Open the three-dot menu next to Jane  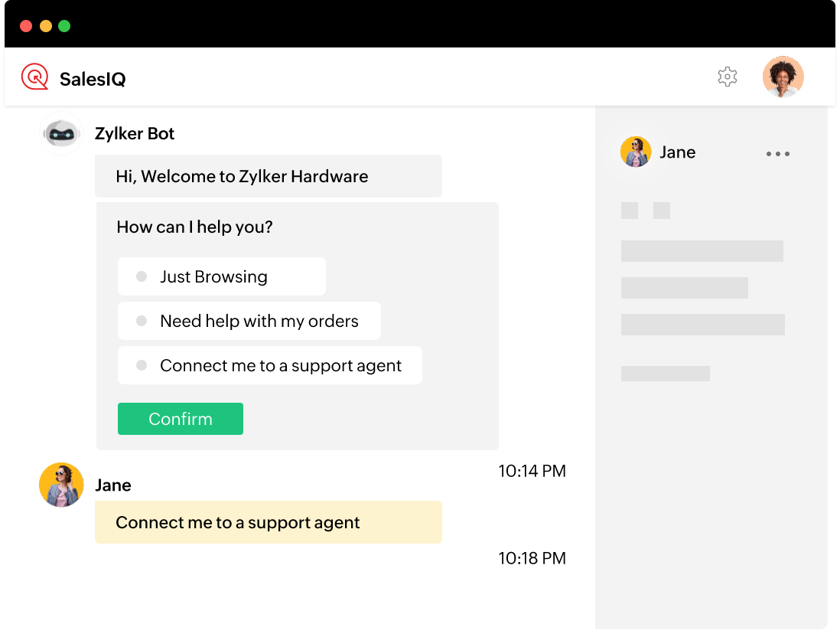coord(777,154)
